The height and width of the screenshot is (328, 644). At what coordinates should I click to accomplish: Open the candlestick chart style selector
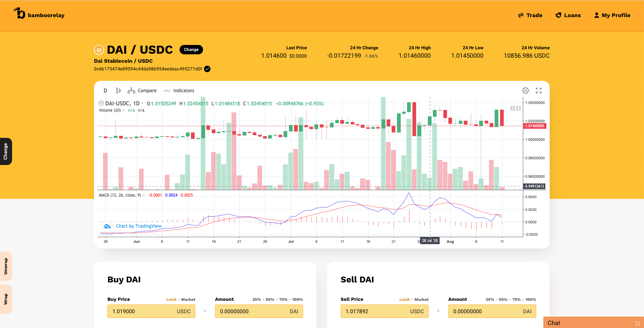[118, 91]
